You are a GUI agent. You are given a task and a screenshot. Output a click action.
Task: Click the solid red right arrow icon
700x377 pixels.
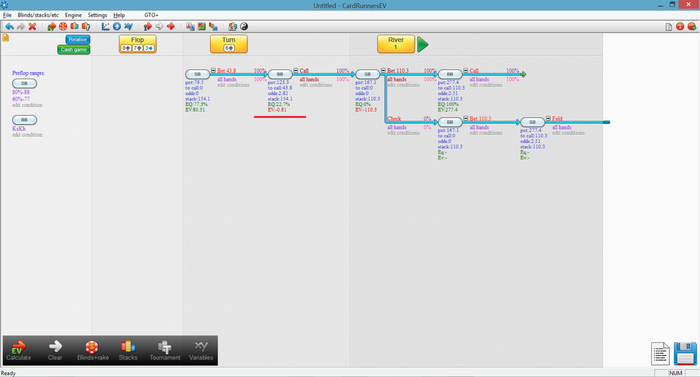click(x=171, y=26)
